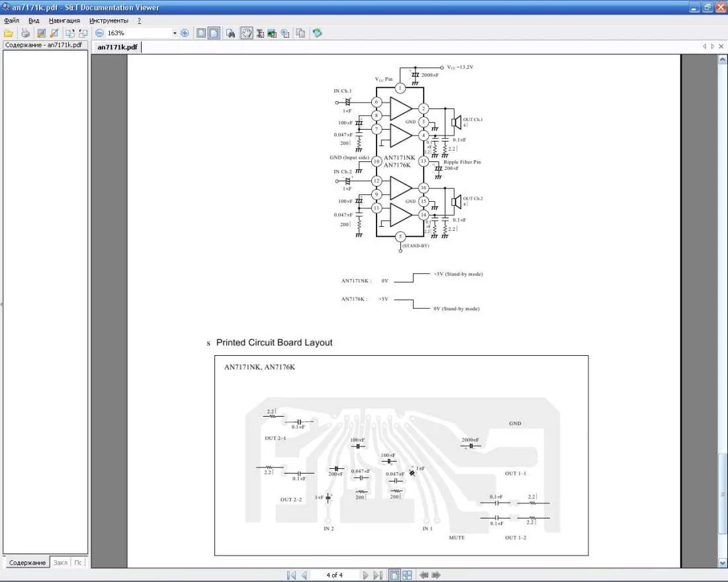The width and height of the screenshot is (728, 582).
Task: Click the zoom out minus button
Action: [99, 33]
